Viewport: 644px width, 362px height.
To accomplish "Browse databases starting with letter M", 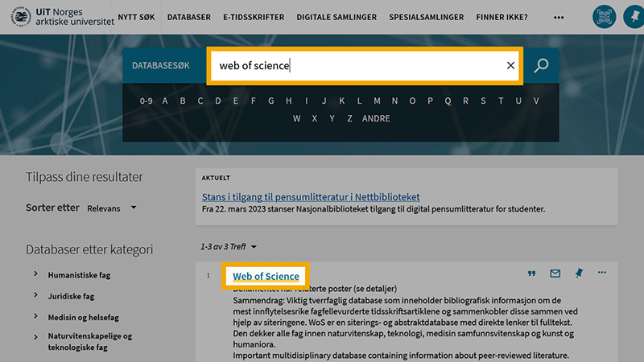I will click(x=377, y=101).
